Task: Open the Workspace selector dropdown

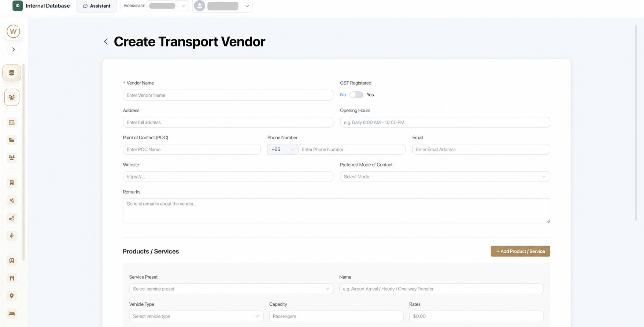Action: [168, 6]
